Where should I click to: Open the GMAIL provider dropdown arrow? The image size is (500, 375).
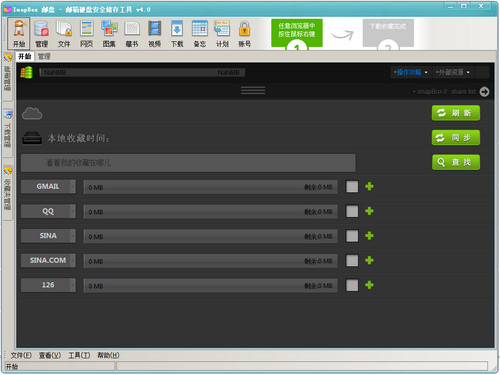73,186
